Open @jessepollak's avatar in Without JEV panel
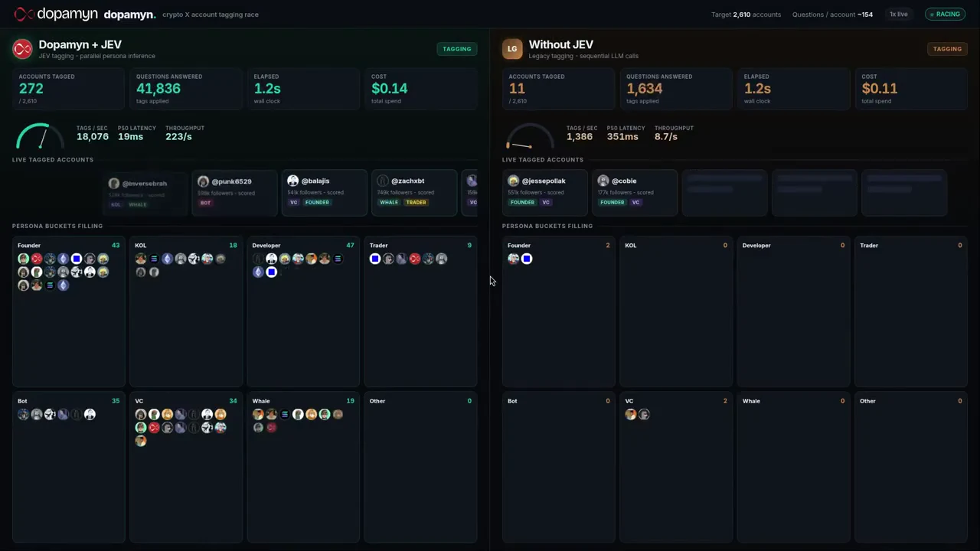 [x=513, y=181]
